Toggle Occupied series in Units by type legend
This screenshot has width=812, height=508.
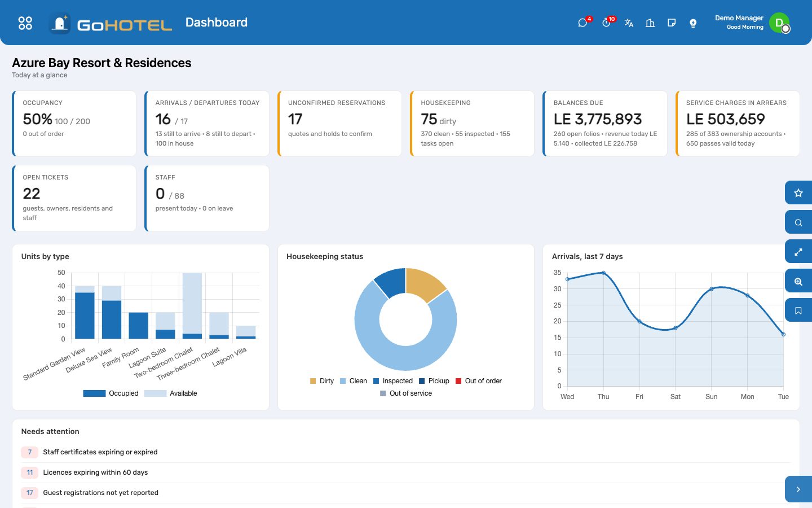(x=111, y=393)
